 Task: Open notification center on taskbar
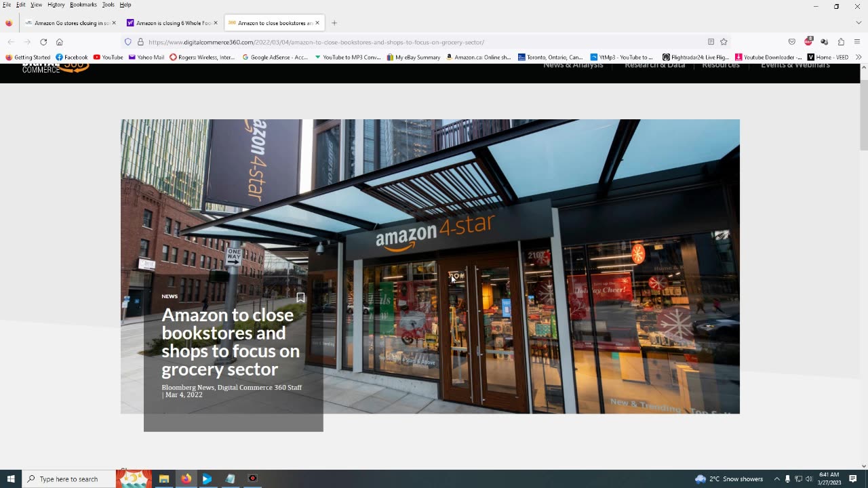click(x=853, y=479)
